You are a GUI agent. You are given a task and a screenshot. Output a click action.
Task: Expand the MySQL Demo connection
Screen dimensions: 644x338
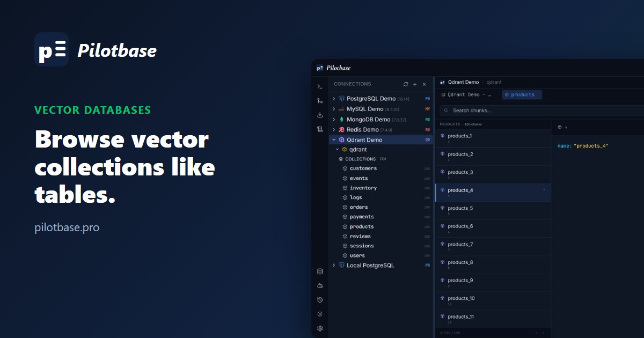click(x=334, y=109)
